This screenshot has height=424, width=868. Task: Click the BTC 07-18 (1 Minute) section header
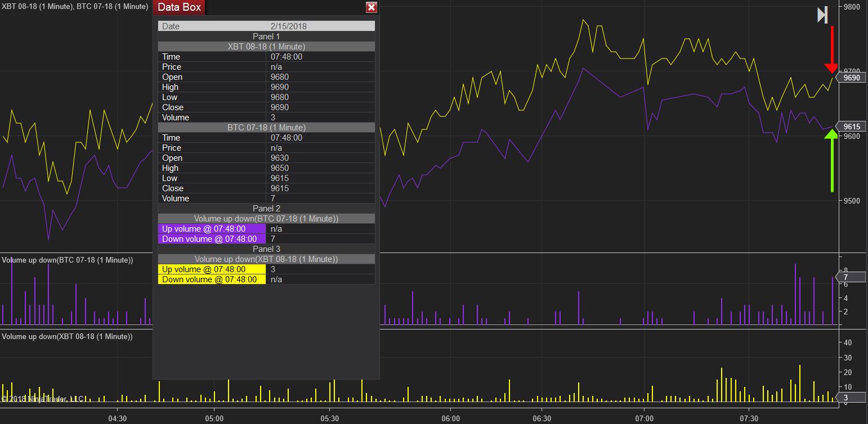266,128
